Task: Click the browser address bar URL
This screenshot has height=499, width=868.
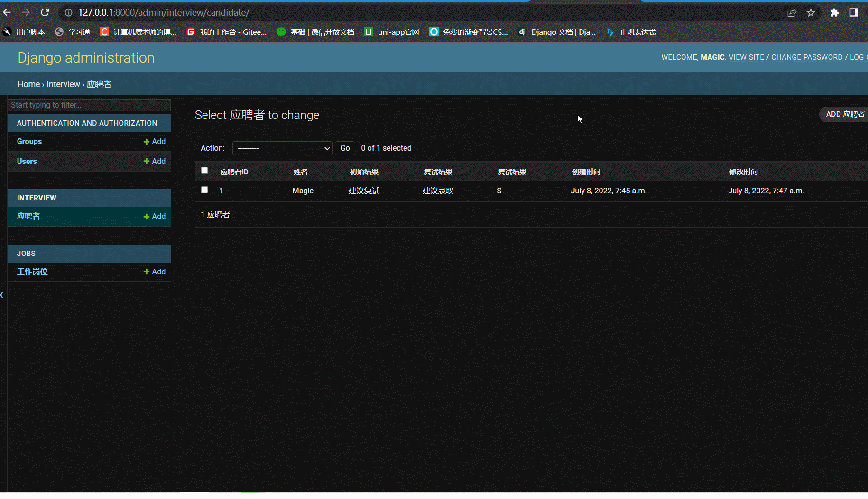Action: coord(164,13)
